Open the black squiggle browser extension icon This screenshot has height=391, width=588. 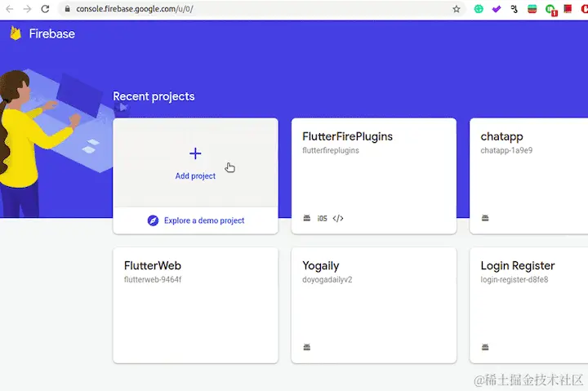click(514, 9)
